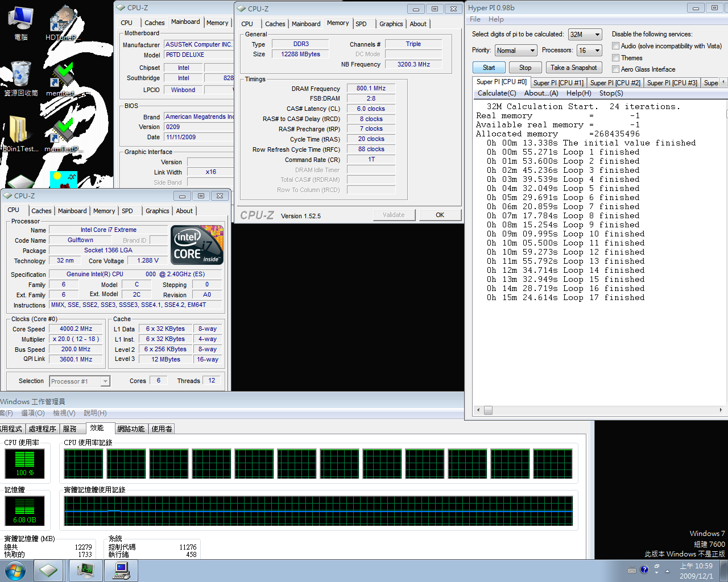
Task: Click the 記憶體 6.08 GB gauge
Action: pos(24,510)
